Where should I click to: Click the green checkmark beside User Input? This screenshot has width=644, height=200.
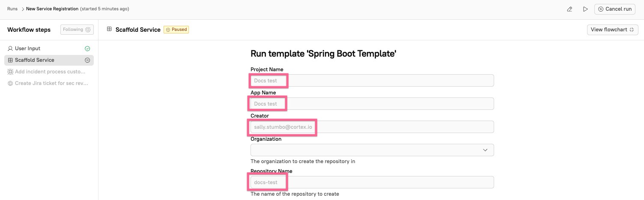point(87,48)
